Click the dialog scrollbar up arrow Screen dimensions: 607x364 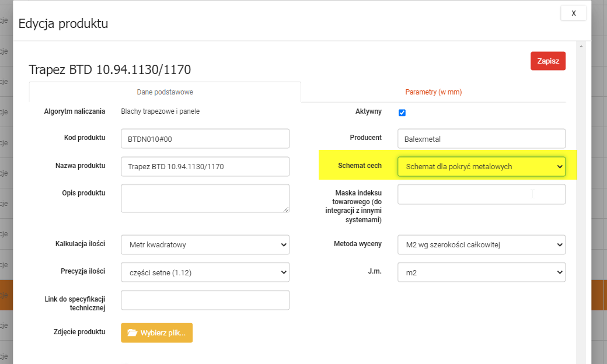coord(580,46)
